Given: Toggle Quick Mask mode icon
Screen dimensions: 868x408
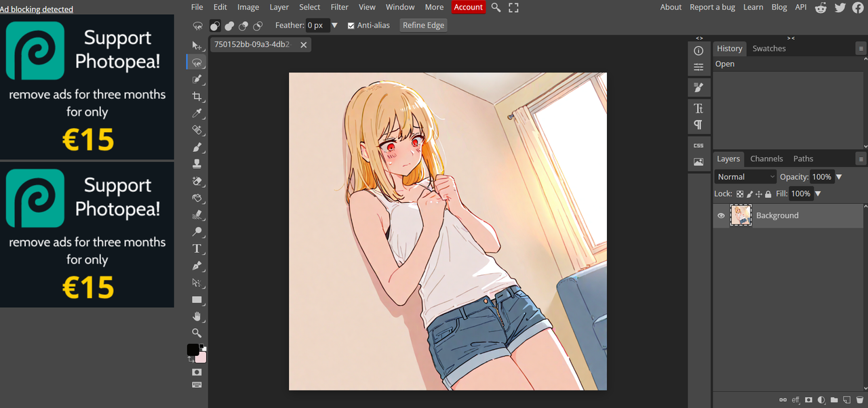Looking at the screenshot, I should click(x=197, y=372).
